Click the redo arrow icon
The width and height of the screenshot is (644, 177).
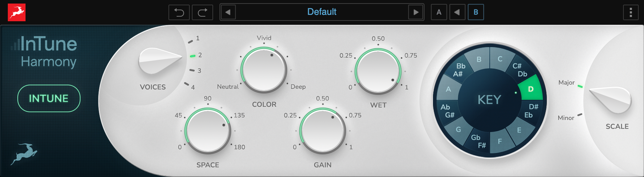point(202,13)
